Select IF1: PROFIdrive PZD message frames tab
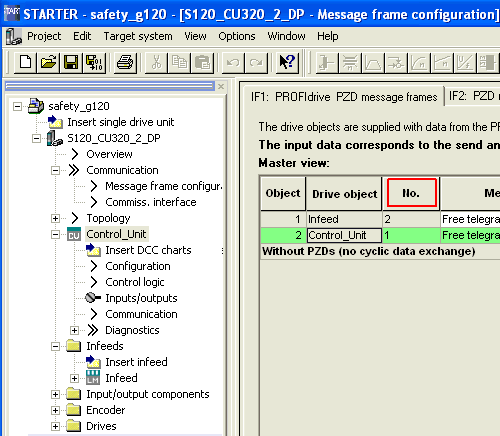This screenshot has width=500, height=436. tap(344, 97)
